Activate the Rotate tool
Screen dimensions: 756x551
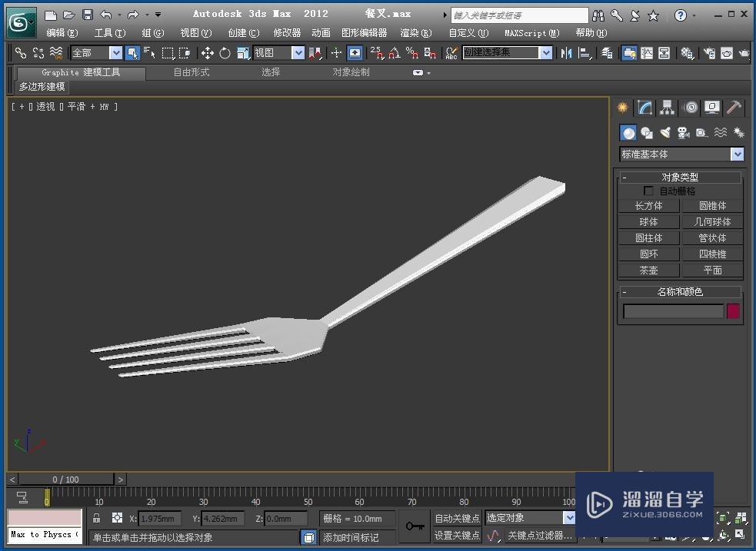225,53
